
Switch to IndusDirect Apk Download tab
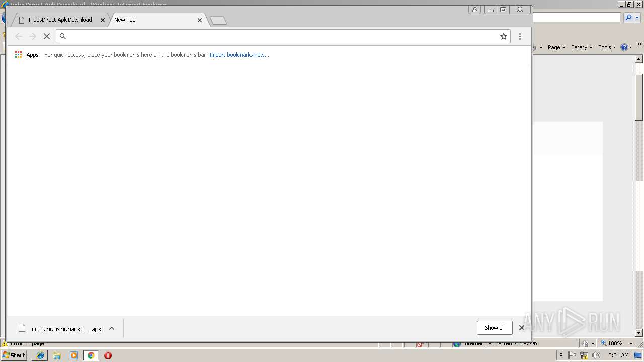pos(60,20)
